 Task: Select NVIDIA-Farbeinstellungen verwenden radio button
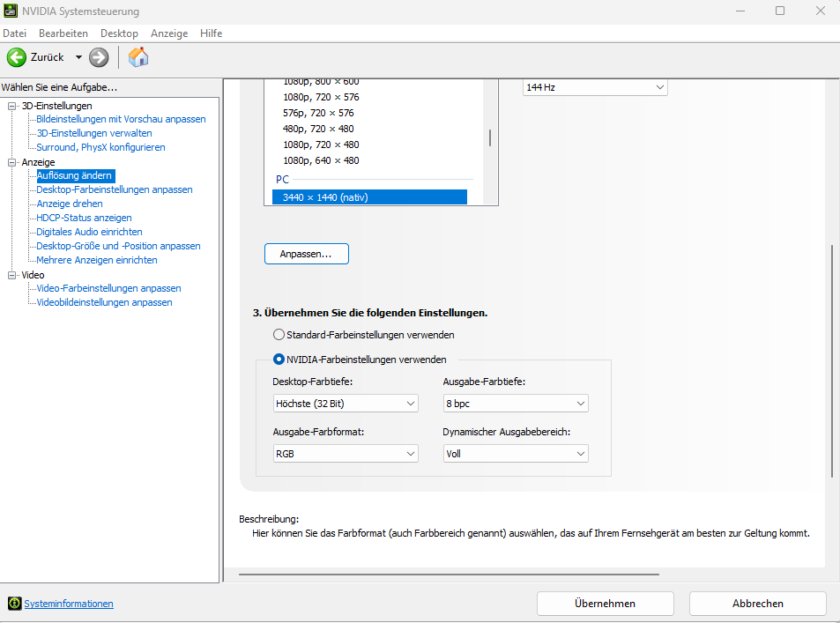[279, 360]
